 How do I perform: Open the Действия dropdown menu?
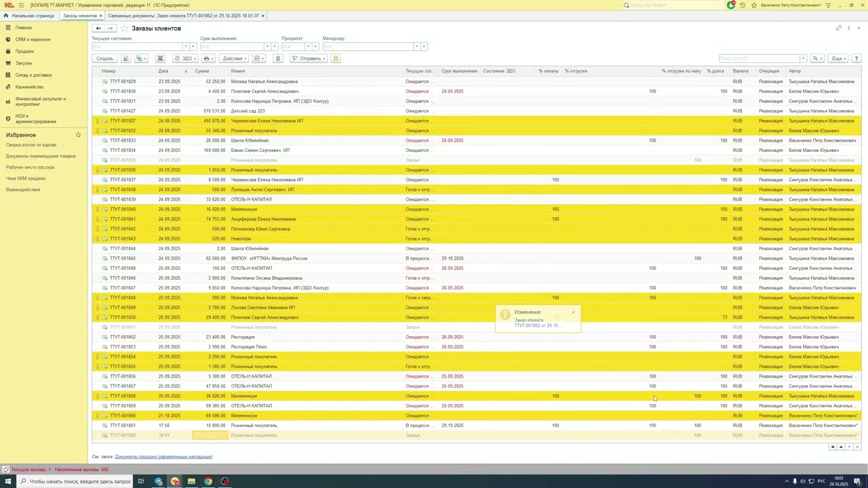point(234,58)
